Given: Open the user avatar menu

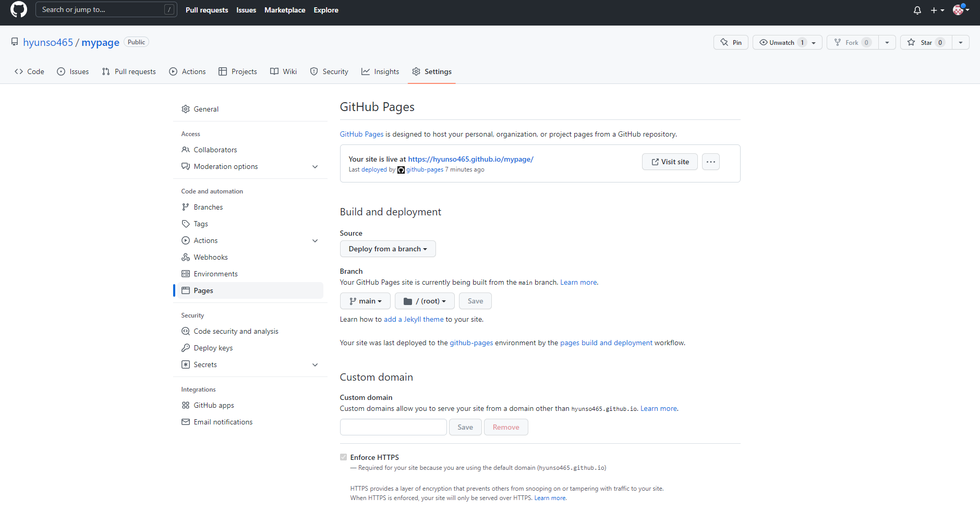Looking at the screenshot, I should pyautogui.click(x=961, y=9).
